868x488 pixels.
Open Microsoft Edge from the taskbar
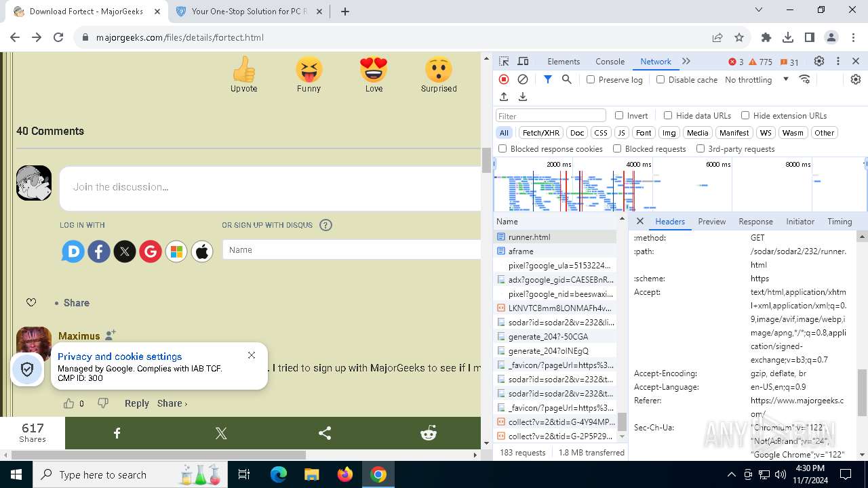(279, 474)
